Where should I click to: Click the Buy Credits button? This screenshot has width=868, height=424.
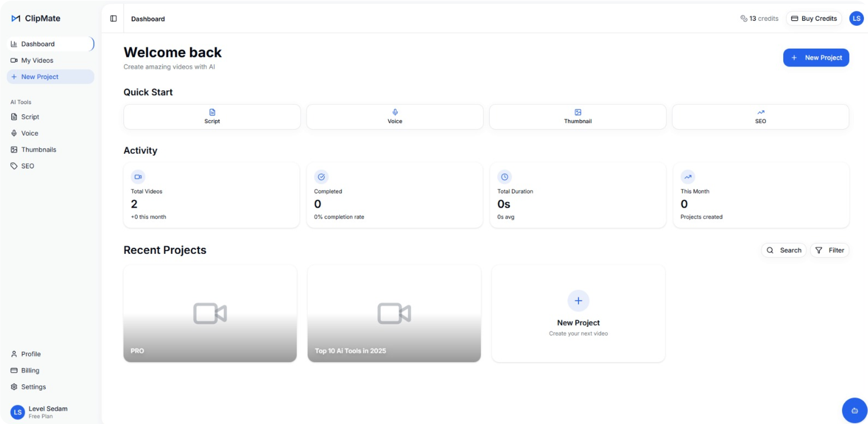[x=814, y=18]
